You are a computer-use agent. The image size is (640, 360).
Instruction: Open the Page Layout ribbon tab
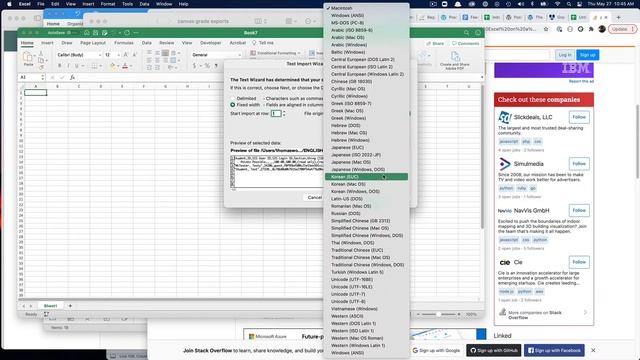click(93, 43)
